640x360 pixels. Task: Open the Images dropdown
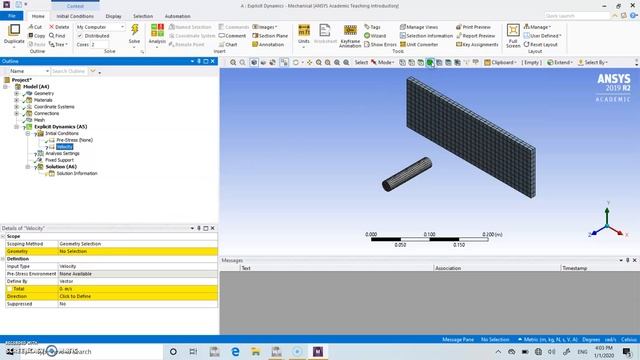click(264, 27)
